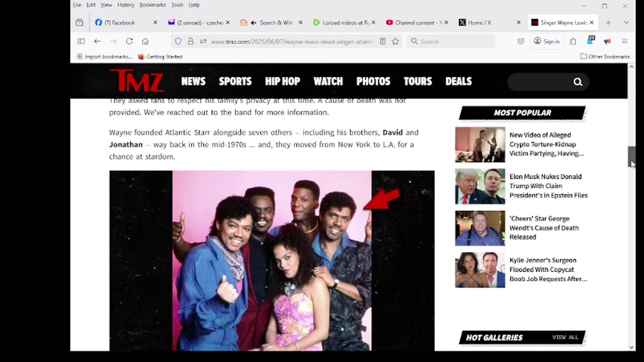
Task: Switch to the unread mail tab
Action: point(199,23)
